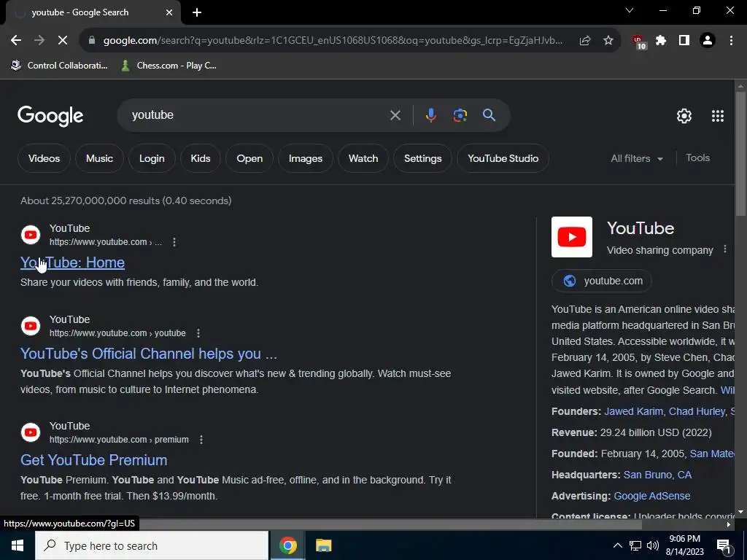Open the red extension icon with badge 10
Image resolution: width=747 pixels, height=560 pixels.
click(639, 42)
